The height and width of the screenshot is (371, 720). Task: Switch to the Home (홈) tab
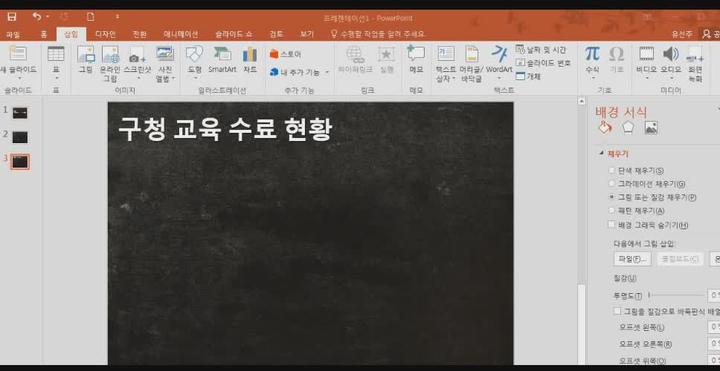[x=44, y=34]
